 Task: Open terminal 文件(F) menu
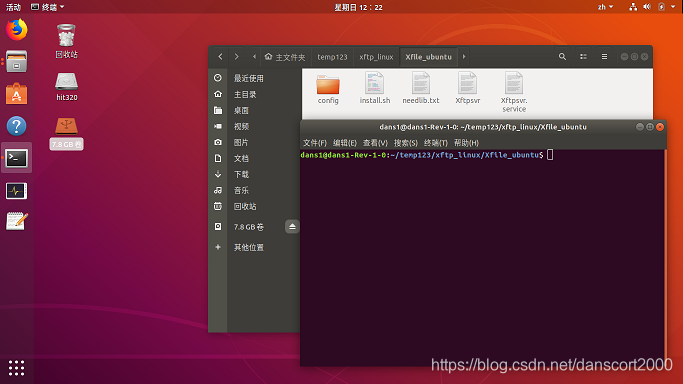pyautogui.click(x=314, y=143)
